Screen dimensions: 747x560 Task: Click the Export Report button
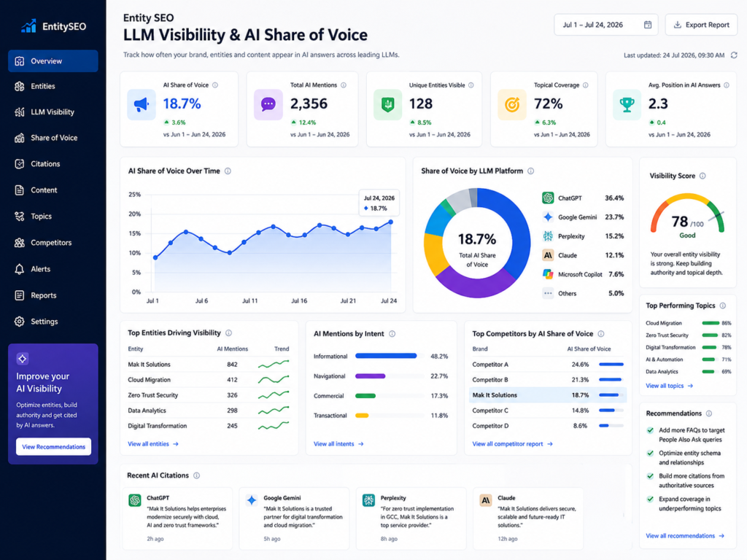click(x=701, y=25)
